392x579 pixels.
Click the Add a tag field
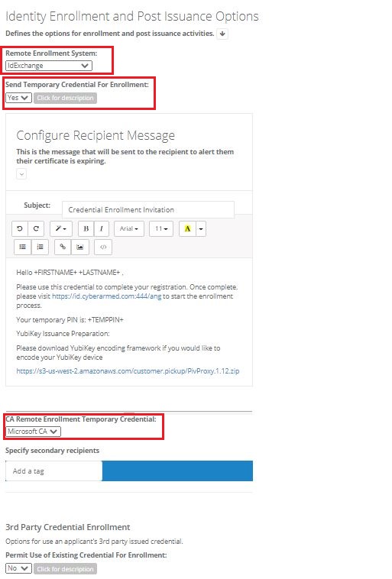tap(54, 471)
